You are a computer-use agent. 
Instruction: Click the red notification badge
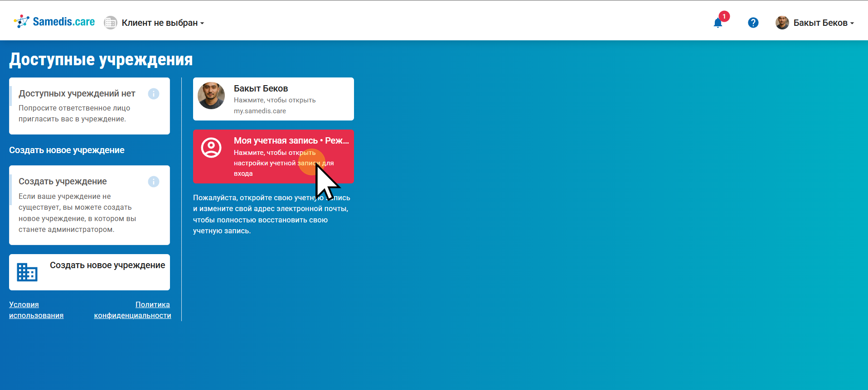pos(724,16)
